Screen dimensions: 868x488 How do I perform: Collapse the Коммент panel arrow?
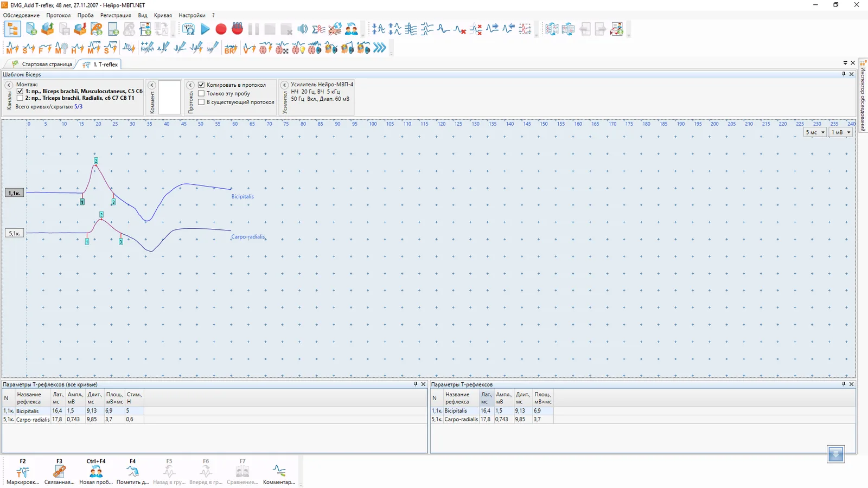point(152,85)
